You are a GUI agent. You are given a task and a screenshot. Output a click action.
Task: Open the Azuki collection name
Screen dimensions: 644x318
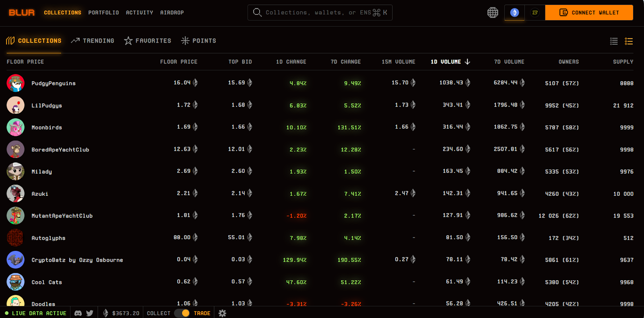coord(40,194)
